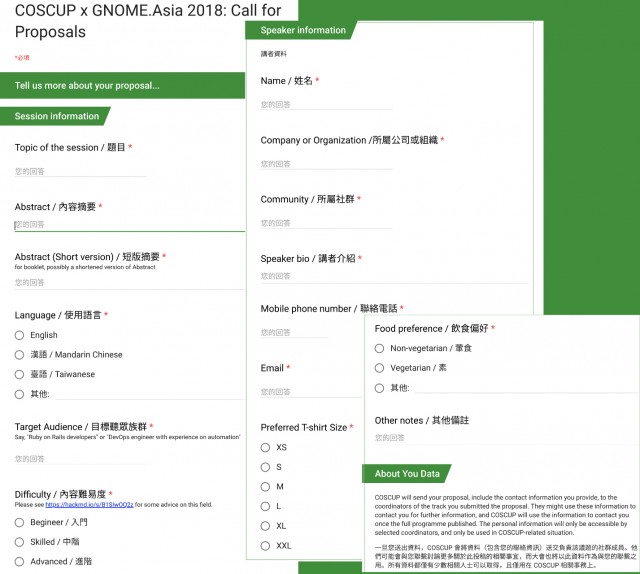Image resolution: width=640 pixels, height=574 pixels.
Task: Pick Advanced / 進階 difficulty
Action: [19, 562]
